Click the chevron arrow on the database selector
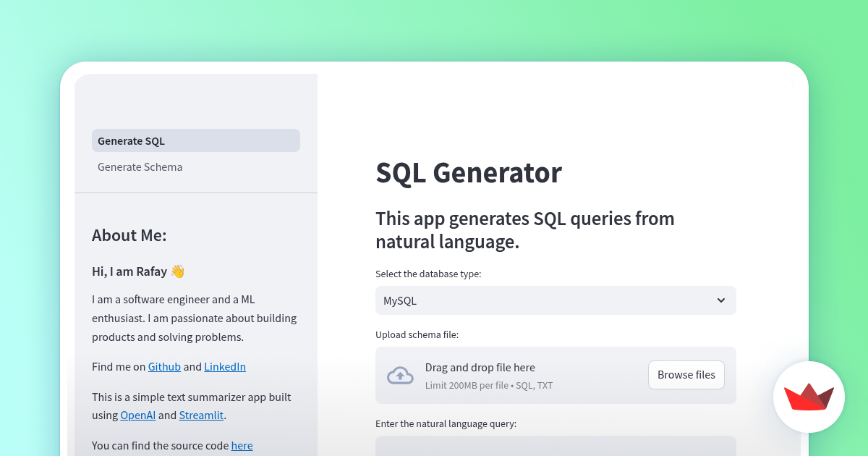The height and width of the screenshot is (456, 868). (720, 300)
